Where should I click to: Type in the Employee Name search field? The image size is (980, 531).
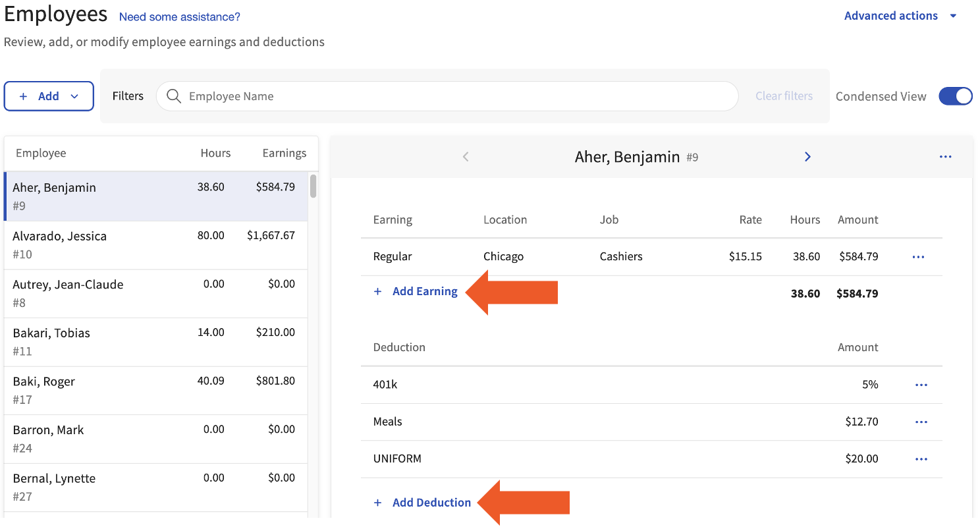click(x=454, y=96)
